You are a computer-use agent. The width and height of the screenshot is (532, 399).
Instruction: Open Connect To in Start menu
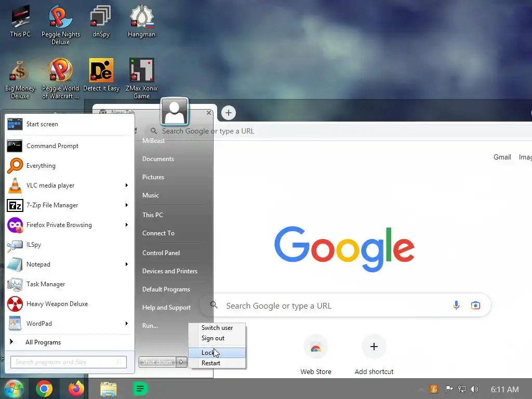(158, 233)
